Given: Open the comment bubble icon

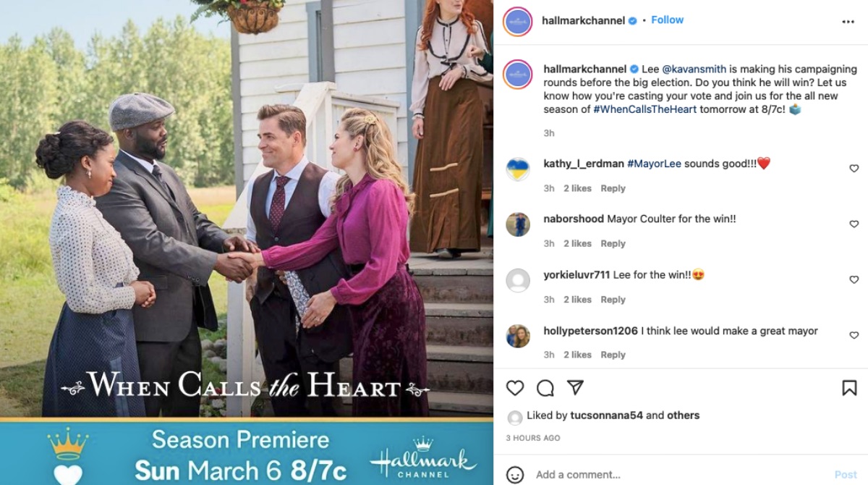Looking at the screenshot, I should click(545, 388).
